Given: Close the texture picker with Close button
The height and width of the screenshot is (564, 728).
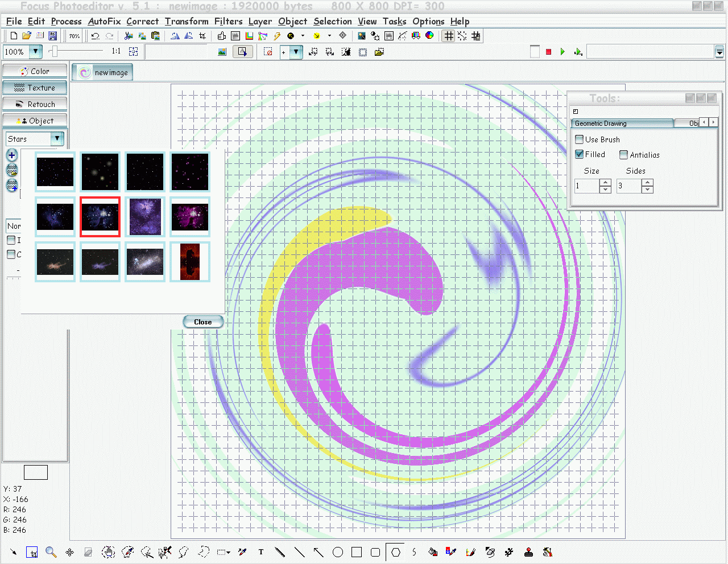Looking at the screenshot, I should (203, 322).
